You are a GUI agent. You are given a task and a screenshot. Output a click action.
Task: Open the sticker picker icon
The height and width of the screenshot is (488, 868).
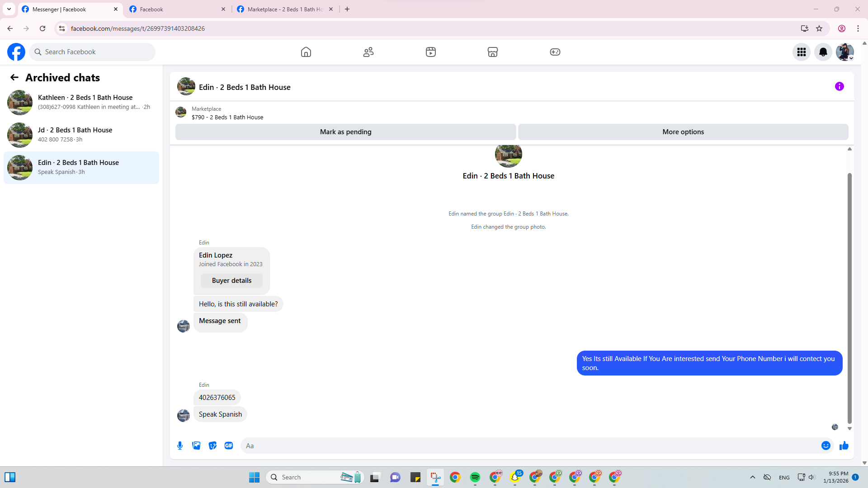coord(212,446)
